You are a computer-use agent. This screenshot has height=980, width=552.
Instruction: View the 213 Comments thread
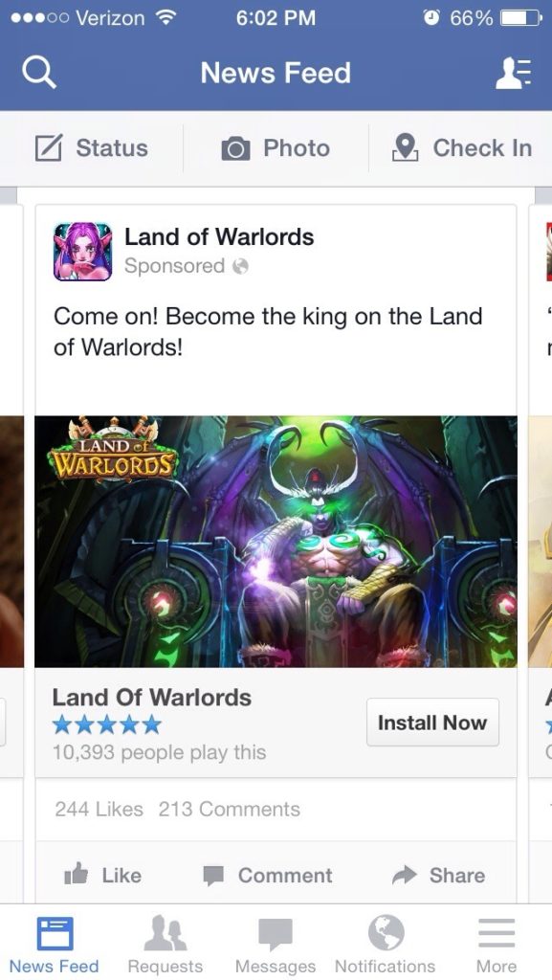point(230,810)
